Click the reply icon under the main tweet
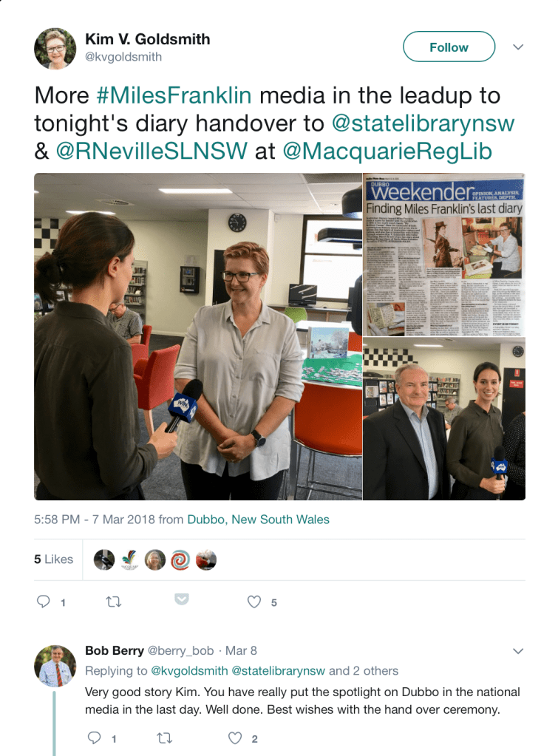Screen dimensions: 558x756 click(x=44, y=602)
